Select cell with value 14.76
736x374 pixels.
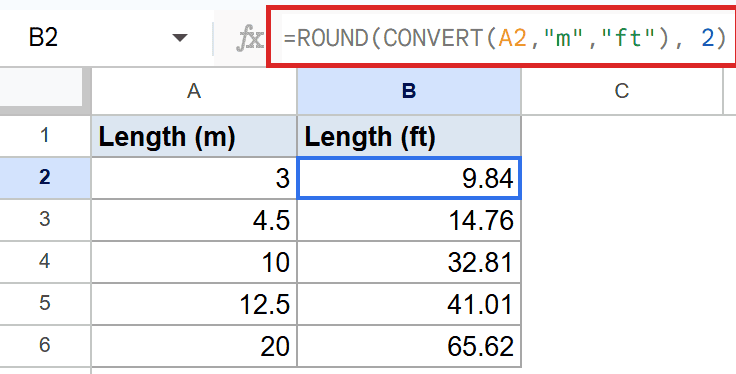(409, 220)
